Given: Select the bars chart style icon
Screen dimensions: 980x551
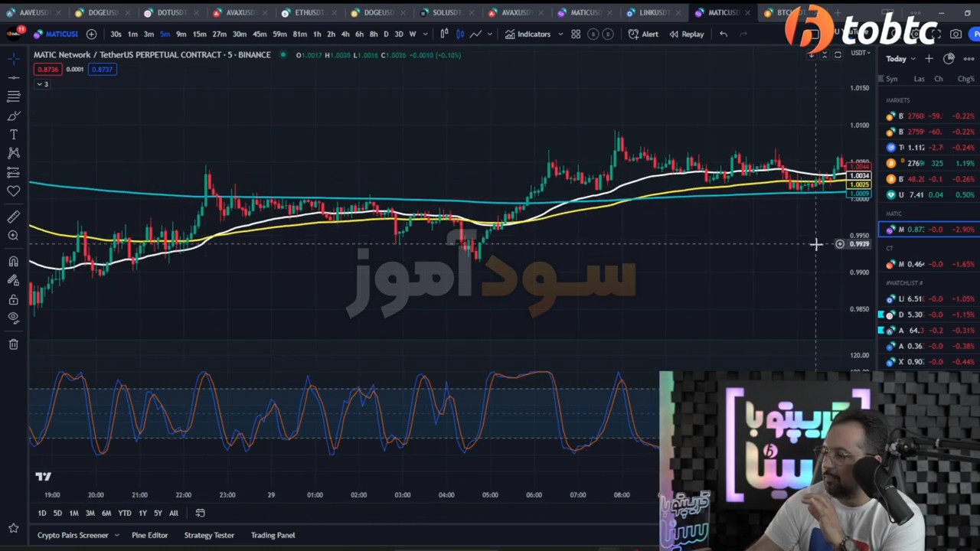Looking at the screenshot, I should [x=444, y=34].
